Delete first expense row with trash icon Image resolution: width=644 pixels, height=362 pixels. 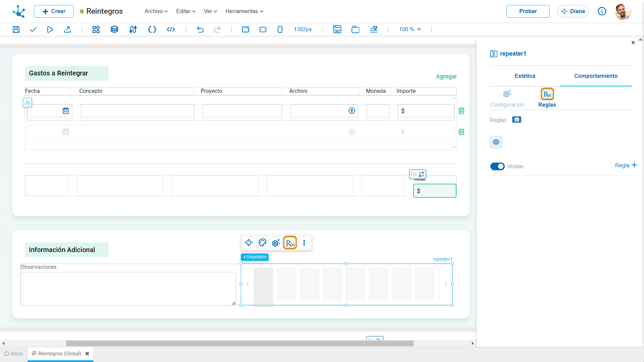462,111
